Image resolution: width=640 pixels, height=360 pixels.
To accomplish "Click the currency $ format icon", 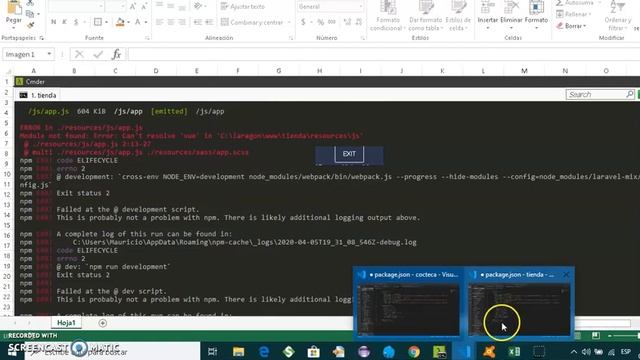I will point(303,22).
